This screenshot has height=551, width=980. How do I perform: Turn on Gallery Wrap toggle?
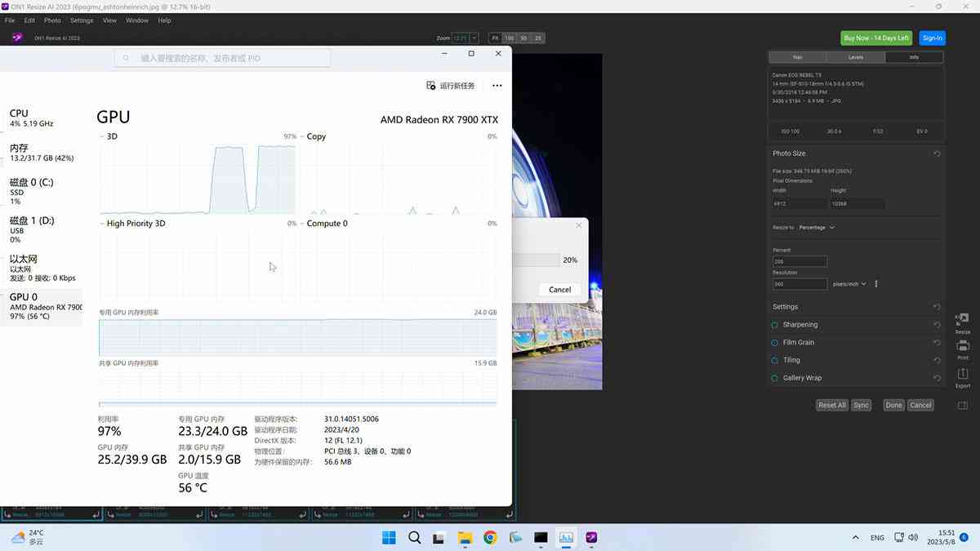775,378
